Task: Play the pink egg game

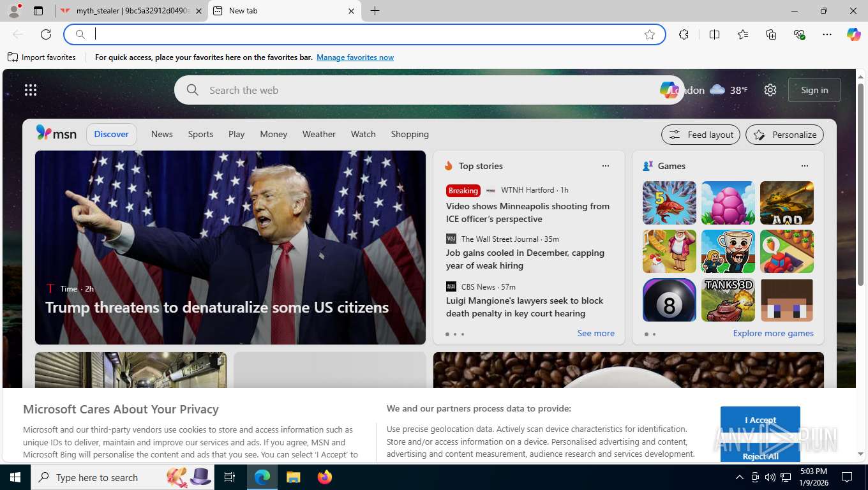Action: tap(728, 203)
